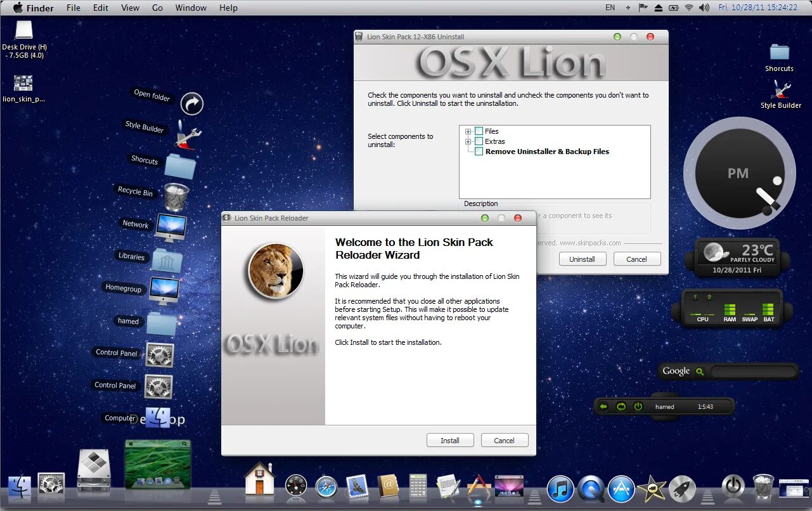The height and width of the screenshot is (511, 812).
Task: Open the Go menu
Action: coord(157,8)
